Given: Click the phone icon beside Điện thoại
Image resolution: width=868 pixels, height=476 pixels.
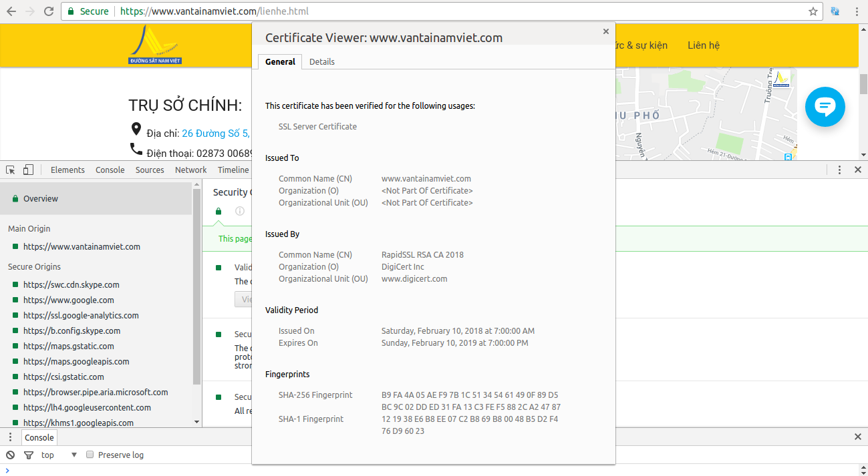Looking at the screenshot, I should point(136,149).
